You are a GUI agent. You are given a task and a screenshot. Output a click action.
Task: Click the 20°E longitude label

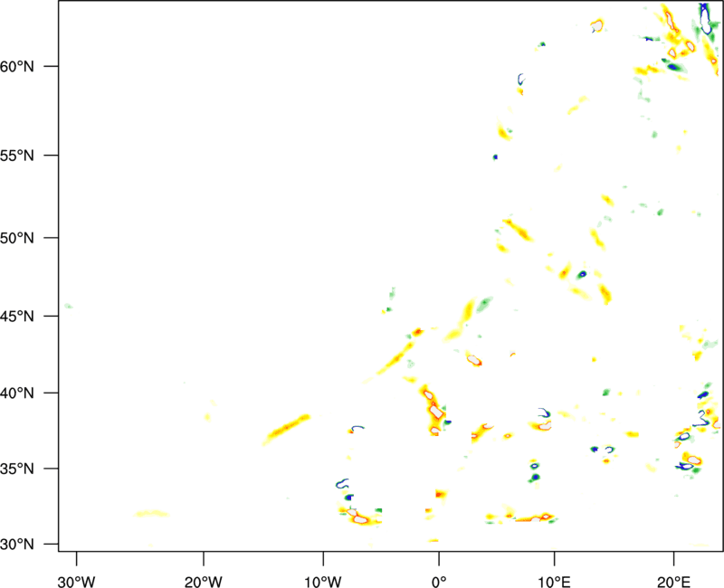click(x=673, y=582)
